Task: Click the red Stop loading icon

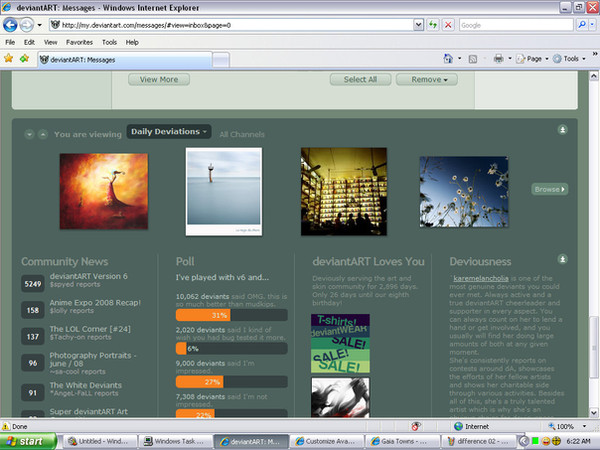Action: [x=448, y=25]
